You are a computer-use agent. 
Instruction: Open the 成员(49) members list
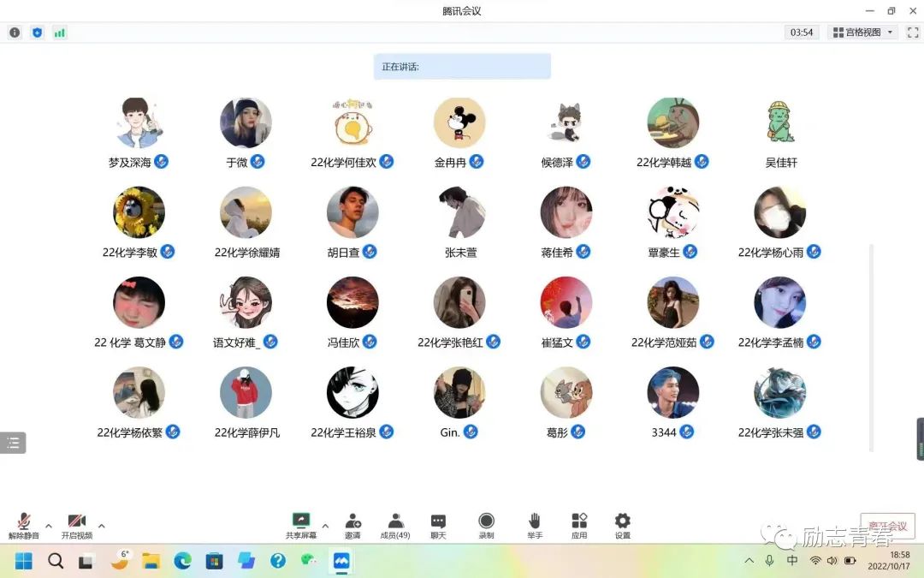[x=395, y=521]
